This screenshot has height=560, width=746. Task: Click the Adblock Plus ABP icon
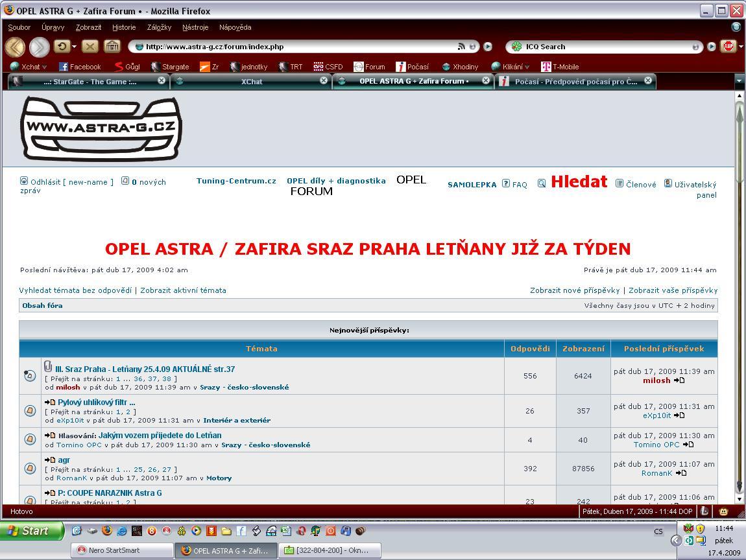[x=728, y=47]
